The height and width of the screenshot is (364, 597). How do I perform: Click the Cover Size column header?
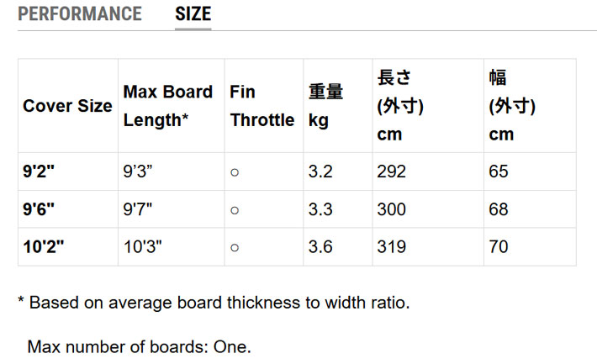(67, 106)
